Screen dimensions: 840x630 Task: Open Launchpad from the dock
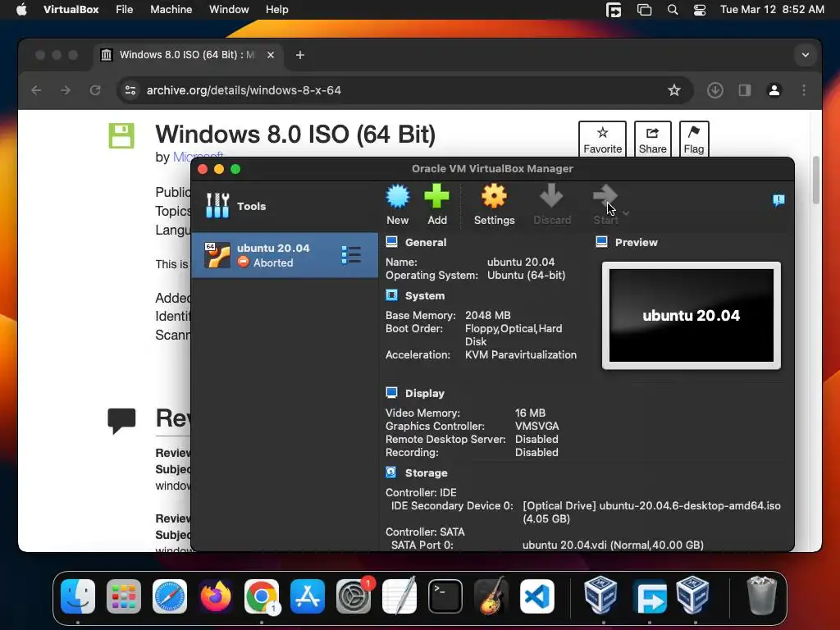point(124,596)
